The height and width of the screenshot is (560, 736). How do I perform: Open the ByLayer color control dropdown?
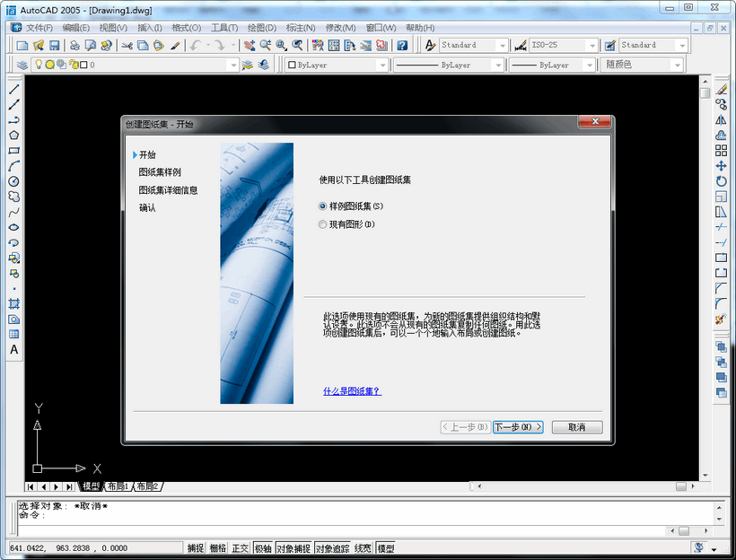pos(381,64)
